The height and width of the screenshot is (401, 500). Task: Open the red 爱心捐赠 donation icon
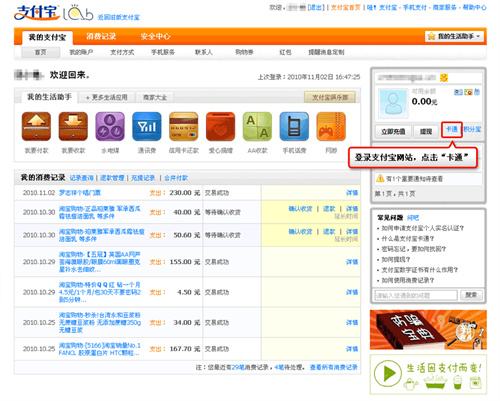(220, 126)
